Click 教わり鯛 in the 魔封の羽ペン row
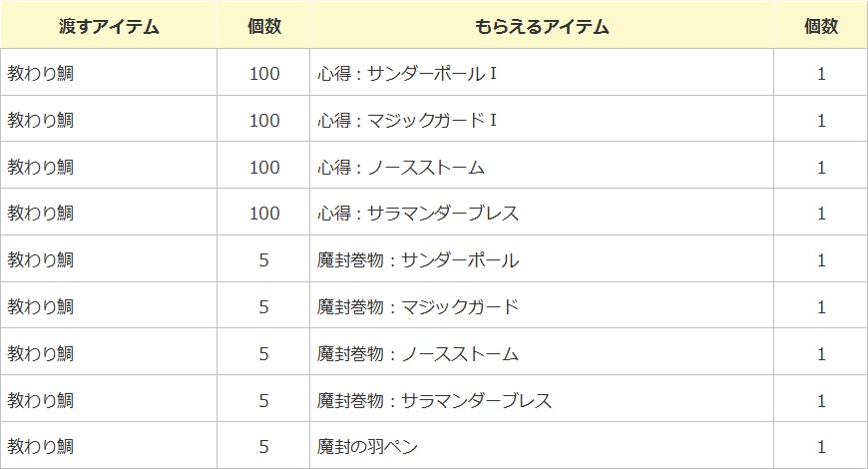 (41, 447)
